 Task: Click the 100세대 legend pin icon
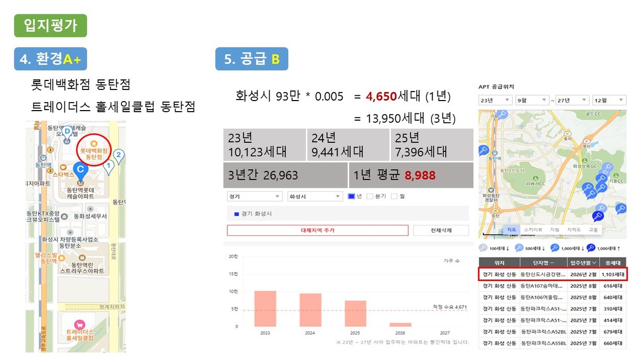[483, 248]
